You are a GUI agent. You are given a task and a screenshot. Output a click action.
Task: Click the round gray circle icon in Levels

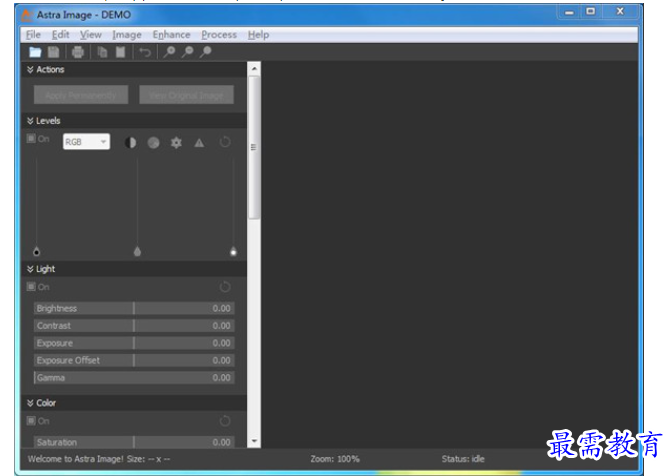[x=154, y=143]
